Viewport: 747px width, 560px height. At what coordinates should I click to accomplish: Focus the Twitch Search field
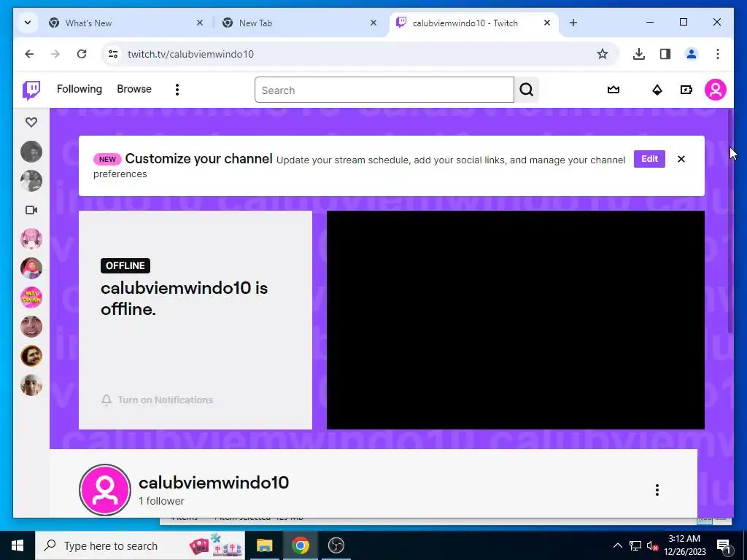(384, 90)
